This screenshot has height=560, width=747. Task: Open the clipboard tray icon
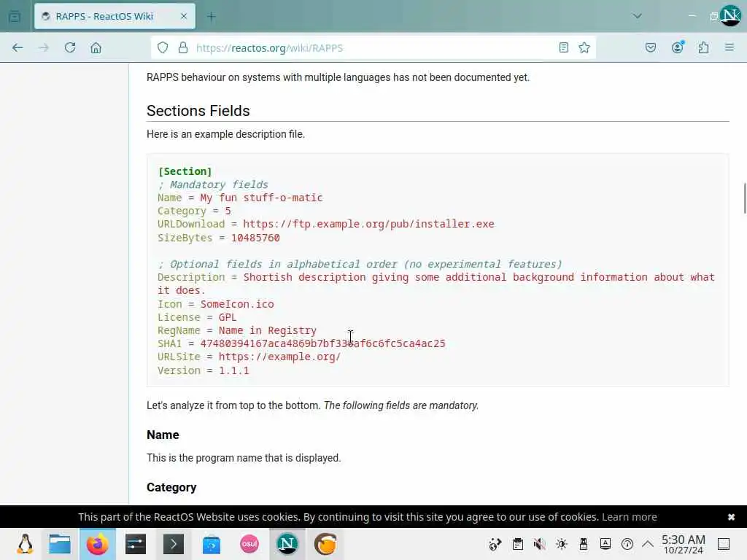coord(518,544)
